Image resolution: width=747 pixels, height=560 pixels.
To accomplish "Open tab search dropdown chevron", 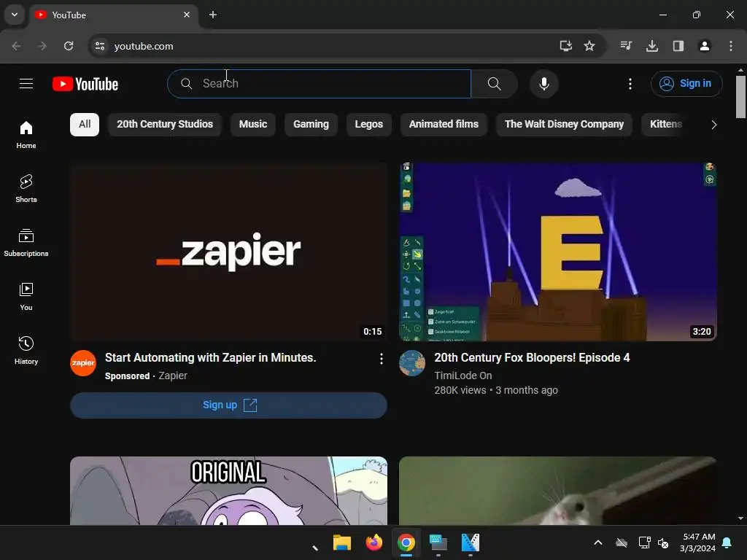I will coord(15,15).
